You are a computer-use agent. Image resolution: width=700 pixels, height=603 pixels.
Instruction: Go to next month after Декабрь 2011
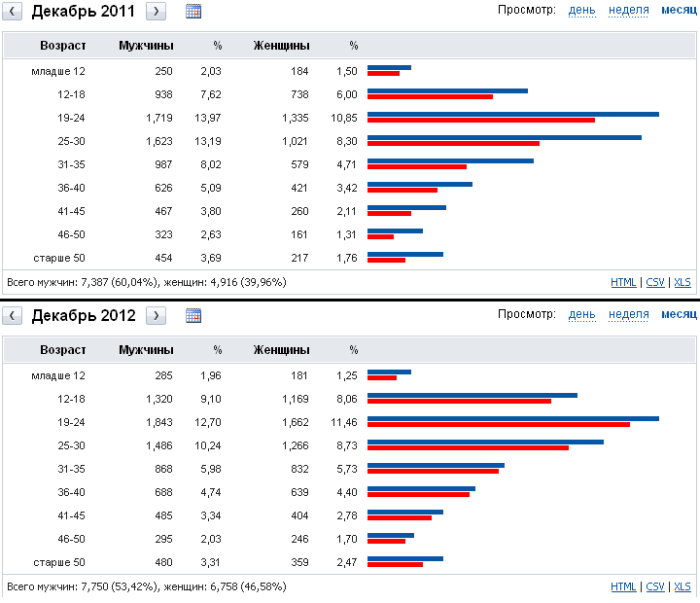click(157, 12)
